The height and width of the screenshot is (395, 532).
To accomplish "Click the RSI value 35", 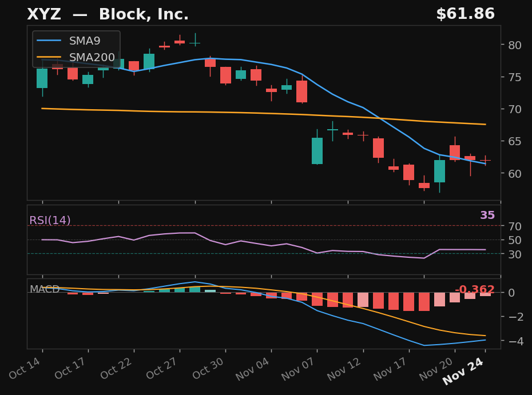I will (x=487, y=215).
